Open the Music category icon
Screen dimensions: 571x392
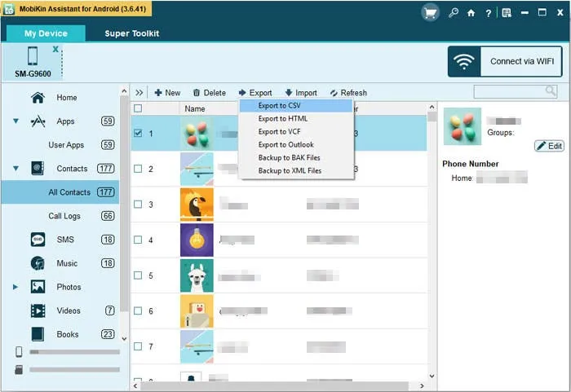pyautogui.click(x=38, y=263)
